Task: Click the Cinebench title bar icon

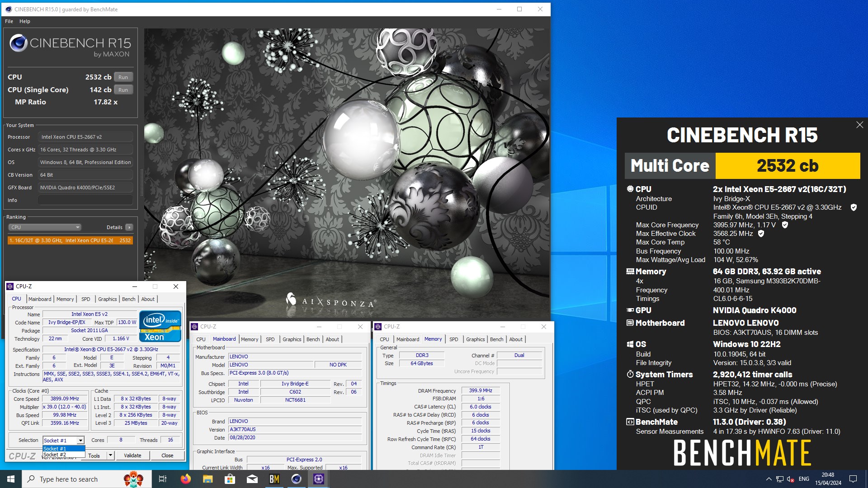Action: point(9,9)
